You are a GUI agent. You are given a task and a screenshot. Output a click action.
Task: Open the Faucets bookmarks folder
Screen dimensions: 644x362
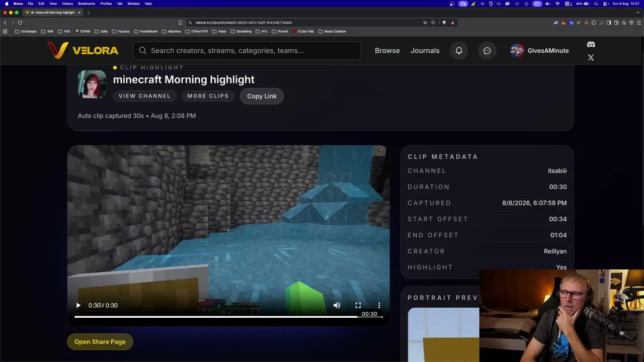click(x=121, y=31)
